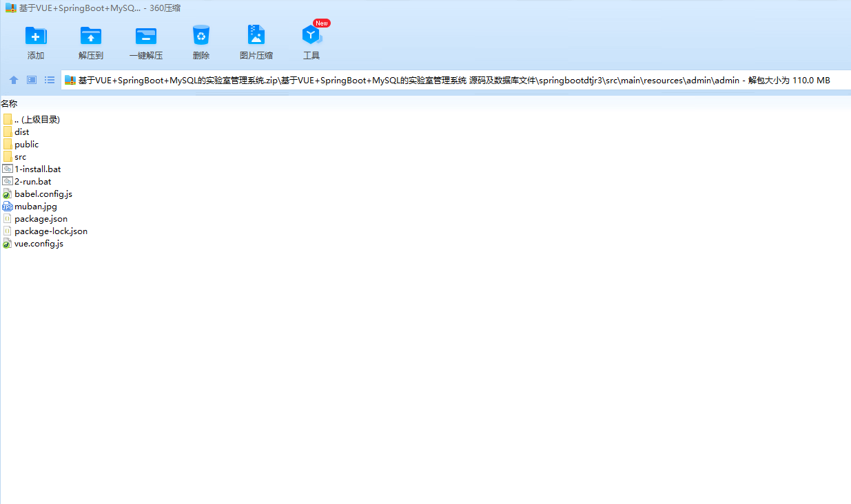Click the 添加 (Add) toolbar icon
The height and width of the screenshot is (504, 851).
click(36, 35)
